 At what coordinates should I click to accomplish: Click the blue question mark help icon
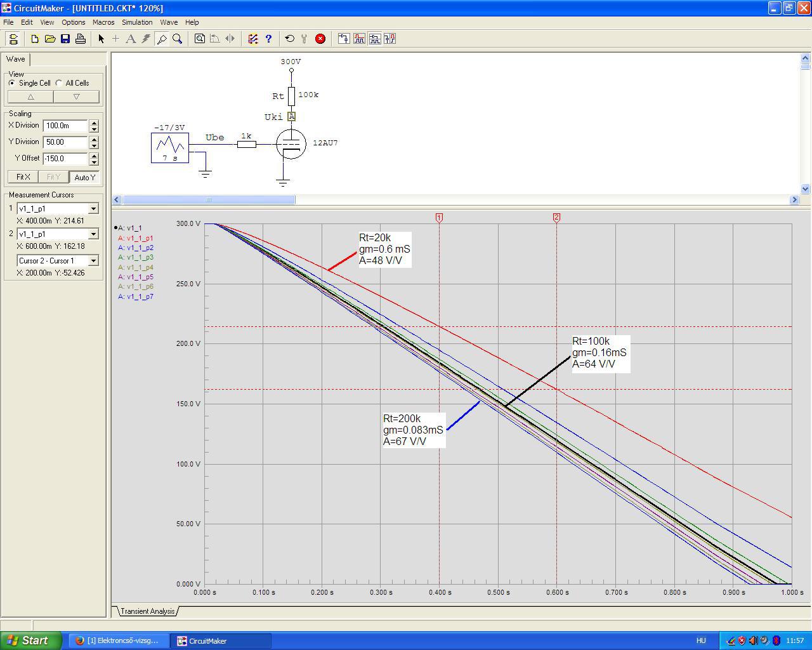click(268, 39)
